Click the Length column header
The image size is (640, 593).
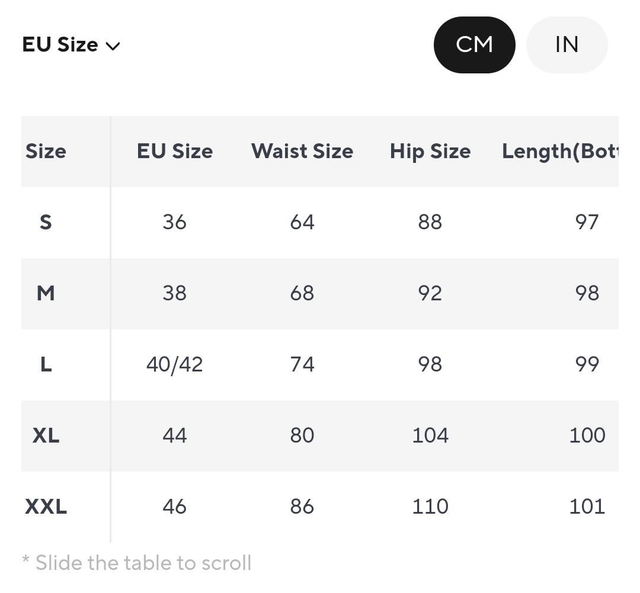(x=560, y=151)
